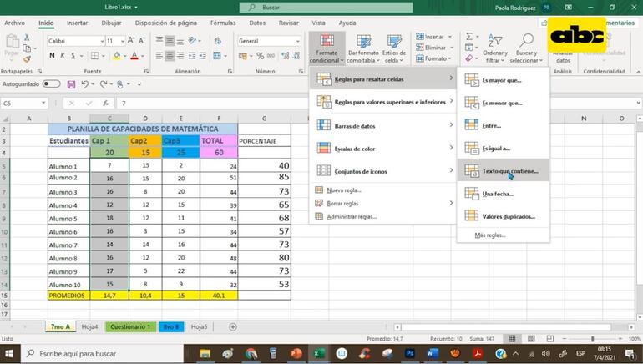Click Dar formato como tabla icon
Image resolution: width=643 pixels, height=364 pixels.
[x=363, y=48]
